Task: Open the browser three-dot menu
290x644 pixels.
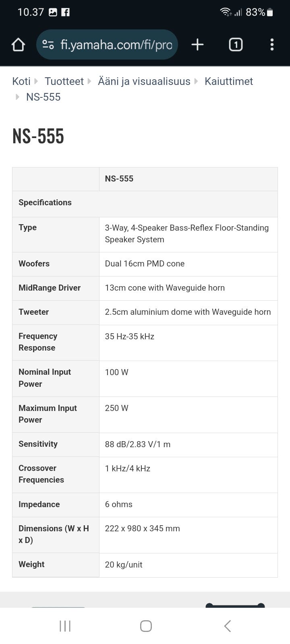Action: [x=272, y=45]
